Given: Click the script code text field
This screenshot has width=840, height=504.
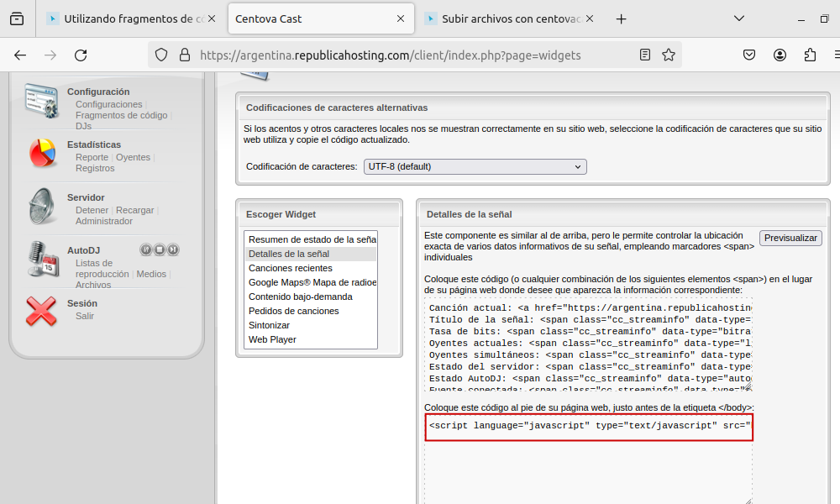Looking at the screenshot, I should pos(589,426).
